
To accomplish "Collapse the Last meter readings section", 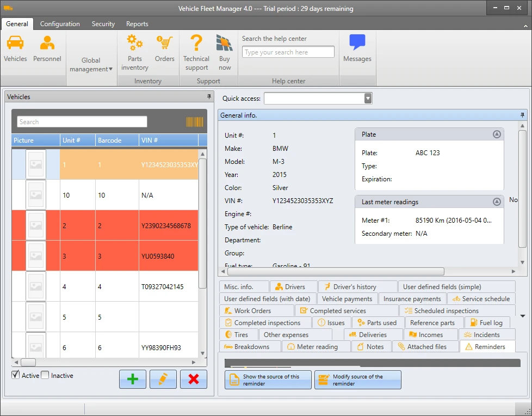I will click(496, 202).
